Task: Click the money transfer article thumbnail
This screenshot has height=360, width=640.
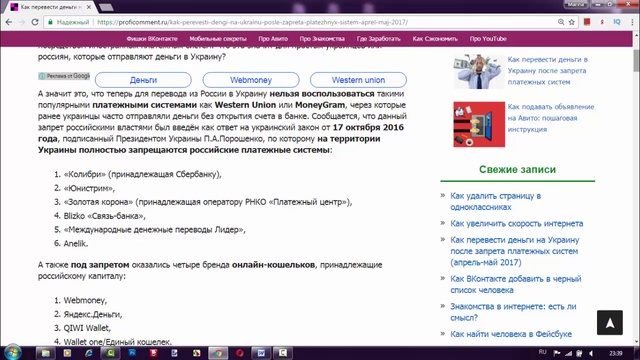Action: (479, 71)
